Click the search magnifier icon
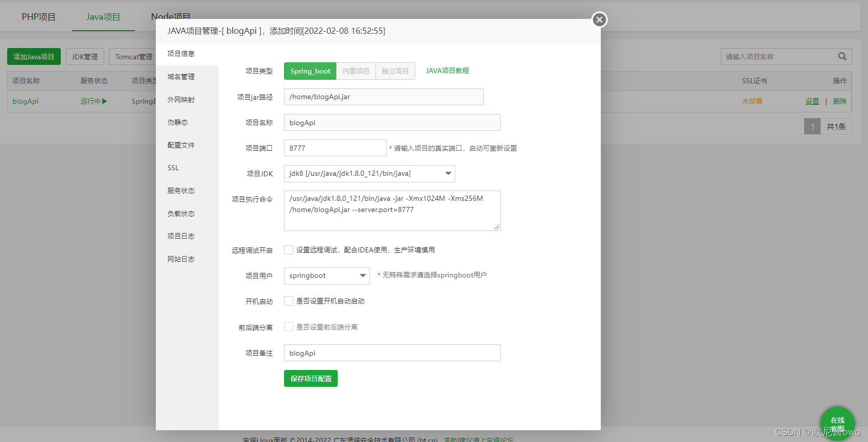The height and width of the screenshot is (442, 868). click(x=842, y=56)
